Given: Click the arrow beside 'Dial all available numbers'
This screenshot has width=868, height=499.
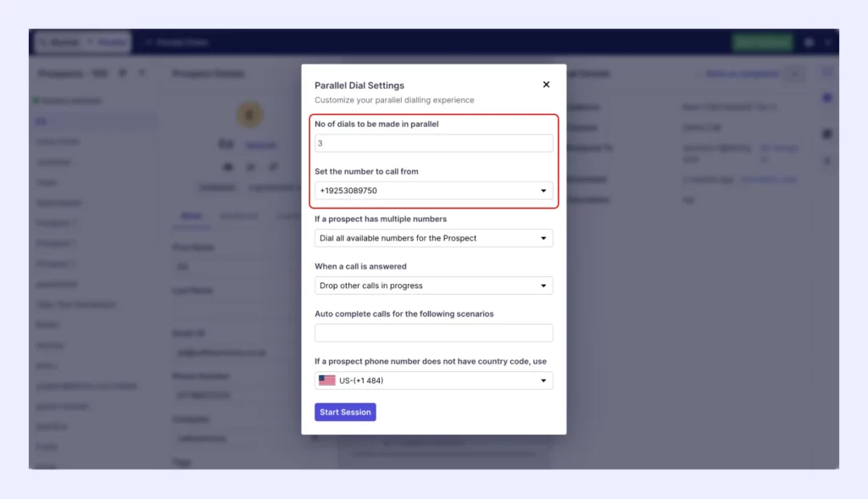Looking at the screenshot, I should [543, 238].
